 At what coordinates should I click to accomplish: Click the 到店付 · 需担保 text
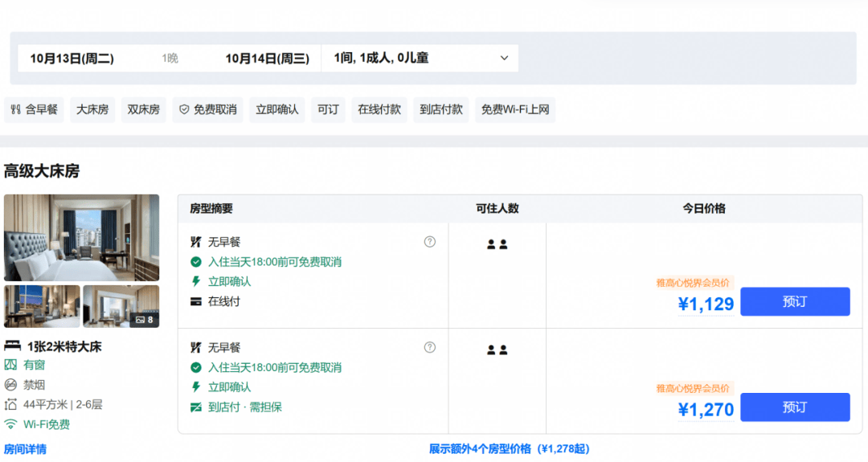244,407
